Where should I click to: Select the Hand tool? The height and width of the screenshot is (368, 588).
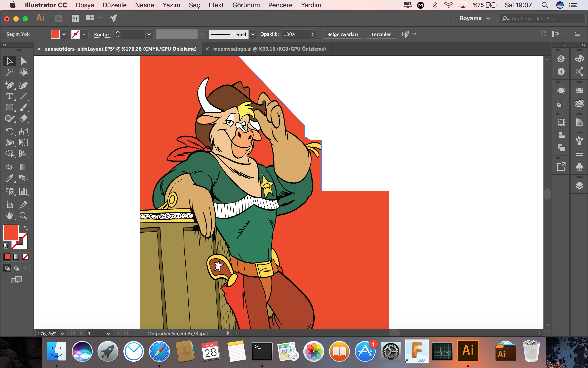9,216
